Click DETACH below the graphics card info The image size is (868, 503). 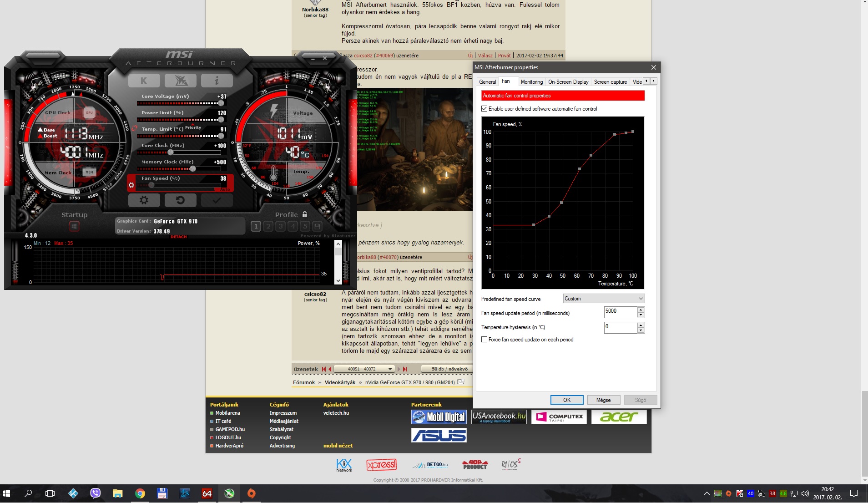(179, 237)
